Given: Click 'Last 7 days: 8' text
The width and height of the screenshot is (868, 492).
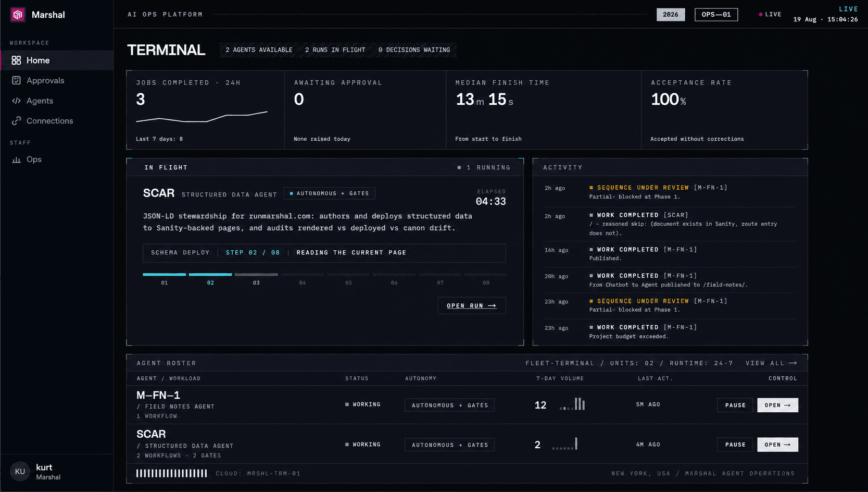Looking at the screenshot, I should point(159,139).
